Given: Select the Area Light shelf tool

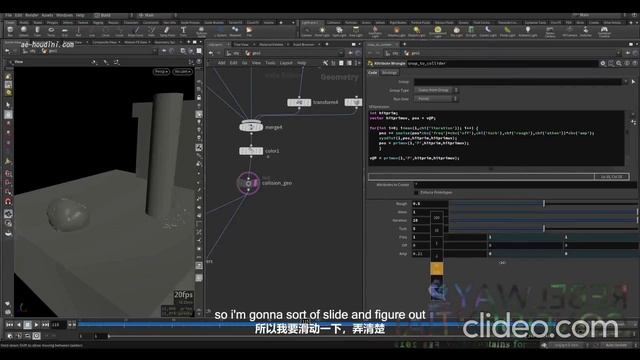Looking at the screenshot, I should (x=356, y=31).
